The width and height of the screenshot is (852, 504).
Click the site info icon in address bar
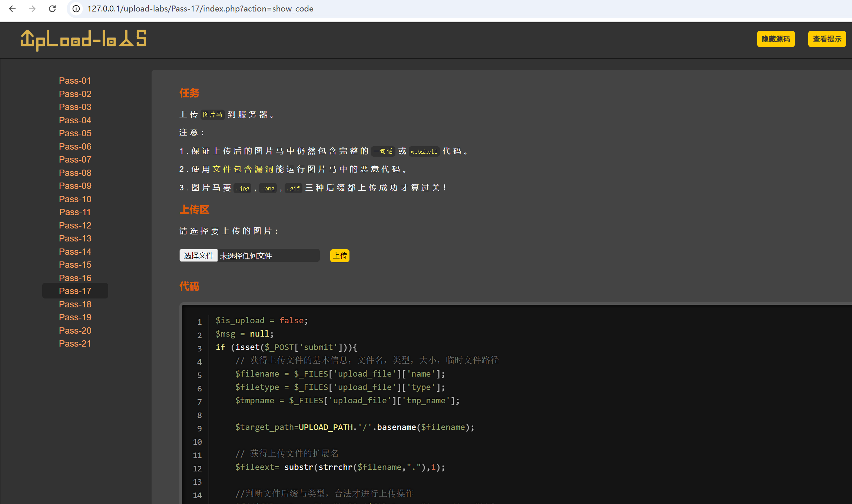click(76, 9)
